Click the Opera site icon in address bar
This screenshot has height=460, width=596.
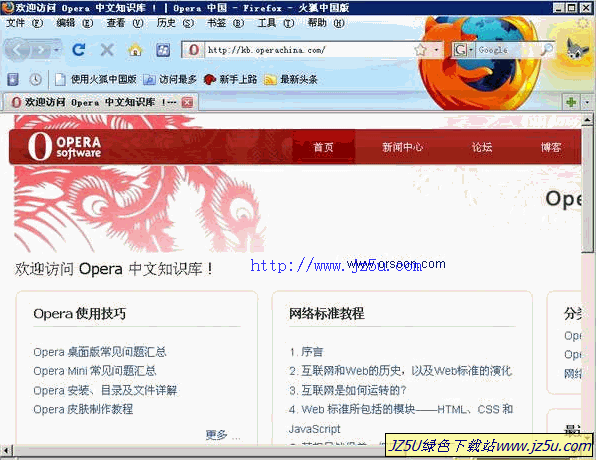coord(193,50)
